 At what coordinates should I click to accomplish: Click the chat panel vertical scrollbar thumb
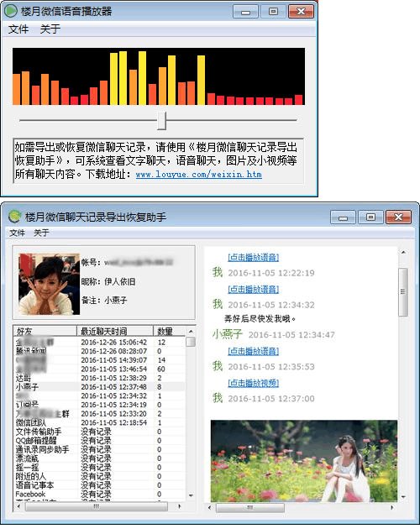tap(403, 292)
